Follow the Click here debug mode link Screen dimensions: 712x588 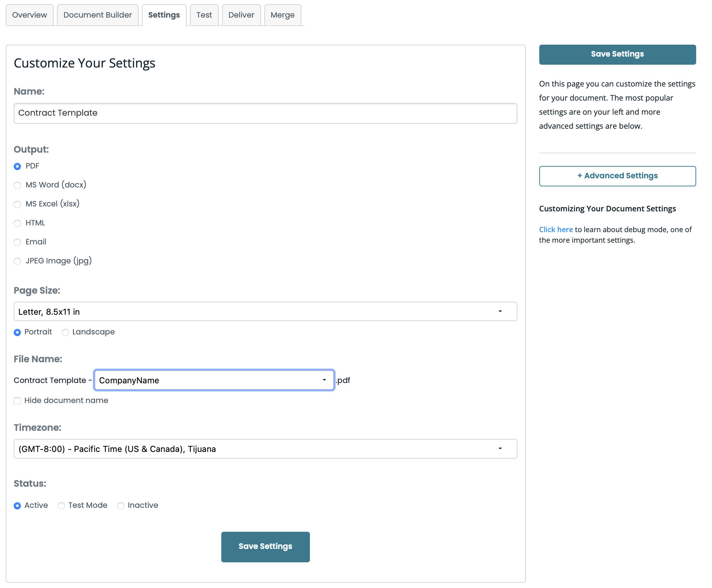(555, 230)
